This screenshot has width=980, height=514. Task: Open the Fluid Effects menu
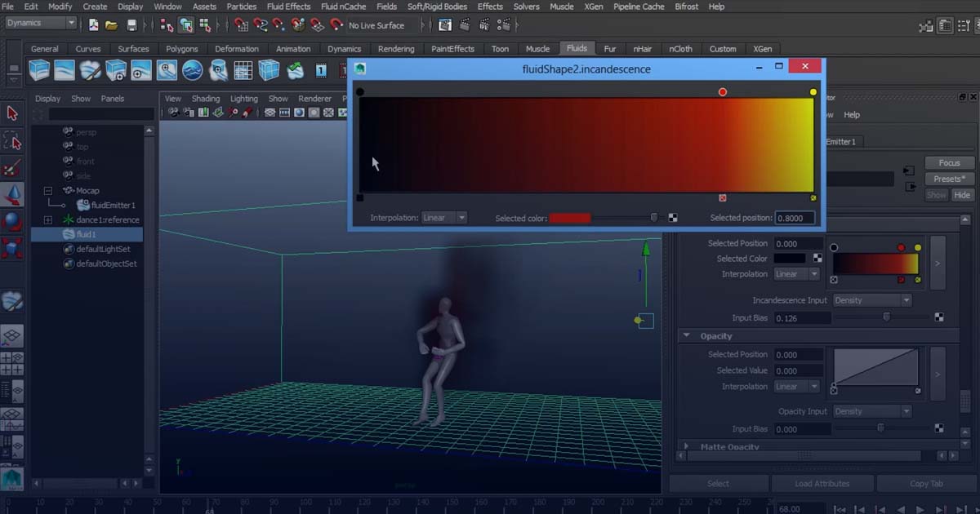click(288, 7)
